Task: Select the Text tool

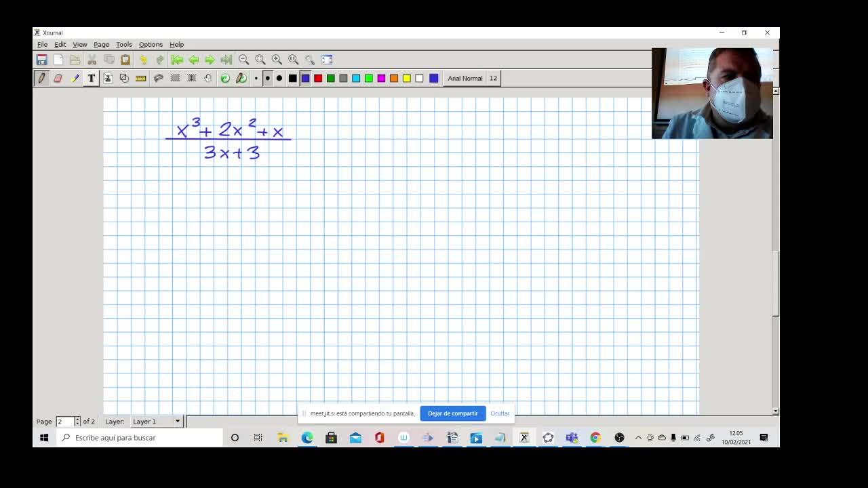Action: 92,79
